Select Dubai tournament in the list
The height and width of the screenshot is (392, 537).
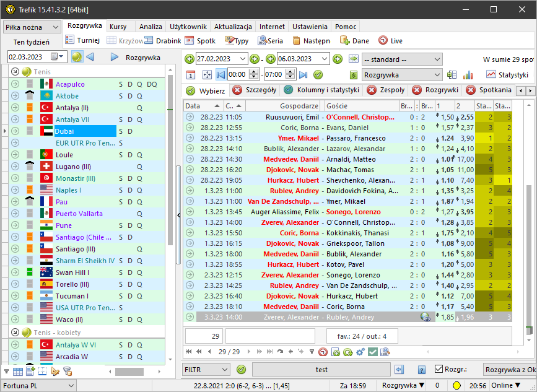coord(85,131)
